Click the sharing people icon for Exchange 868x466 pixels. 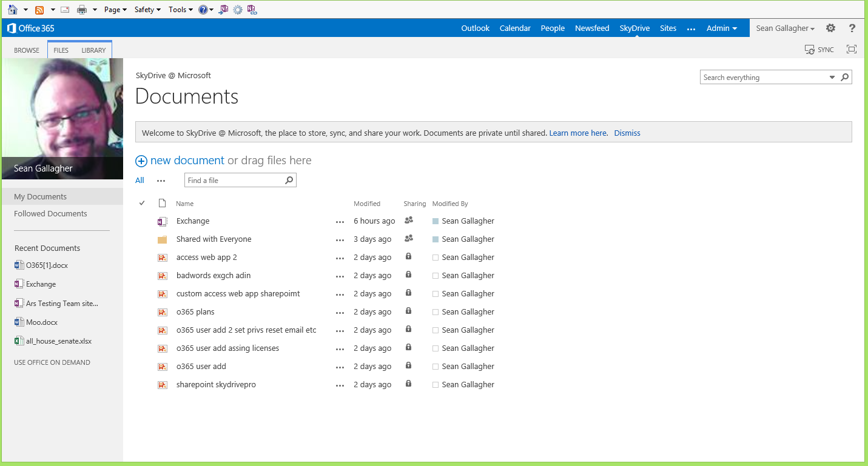(409, 221)
